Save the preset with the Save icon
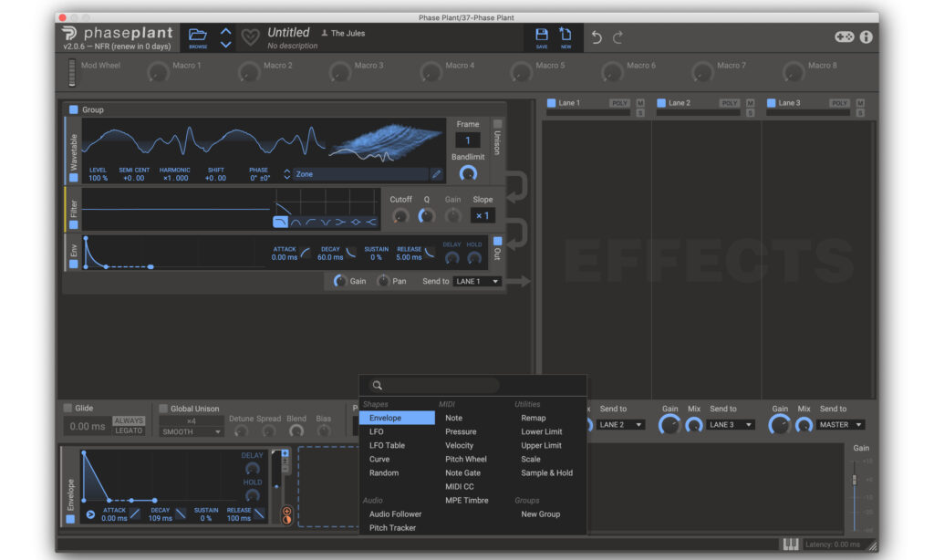934x560 pixels. click(x=542, y=35)
